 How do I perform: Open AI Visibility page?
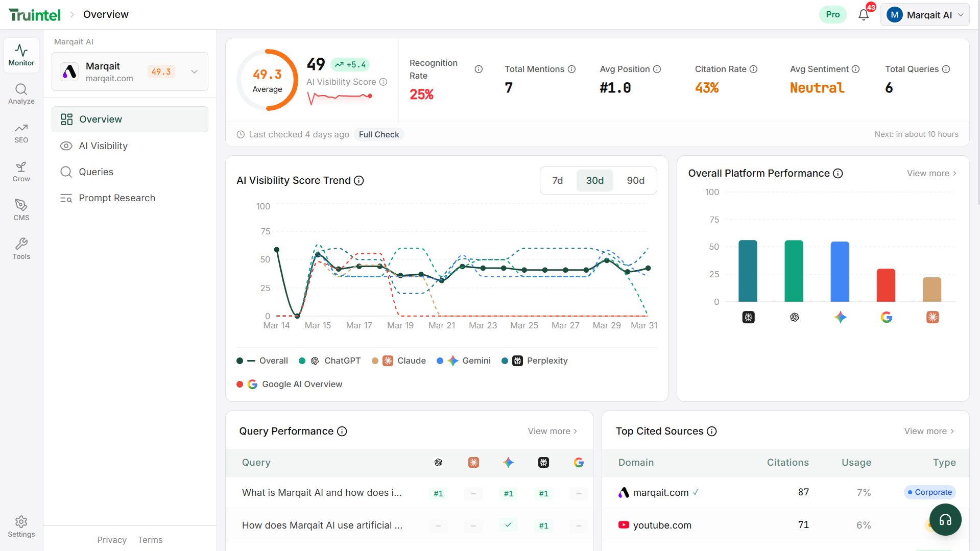[130, 146]
